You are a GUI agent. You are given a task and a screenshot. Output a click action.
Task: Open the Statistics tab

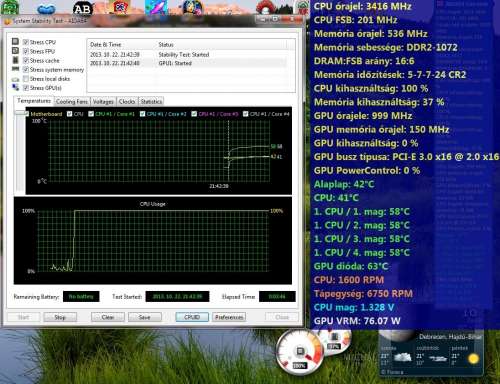point(151,102)
